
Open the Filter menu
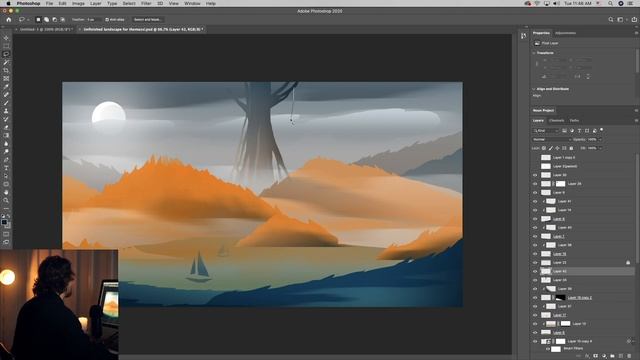tap(146, 3)
